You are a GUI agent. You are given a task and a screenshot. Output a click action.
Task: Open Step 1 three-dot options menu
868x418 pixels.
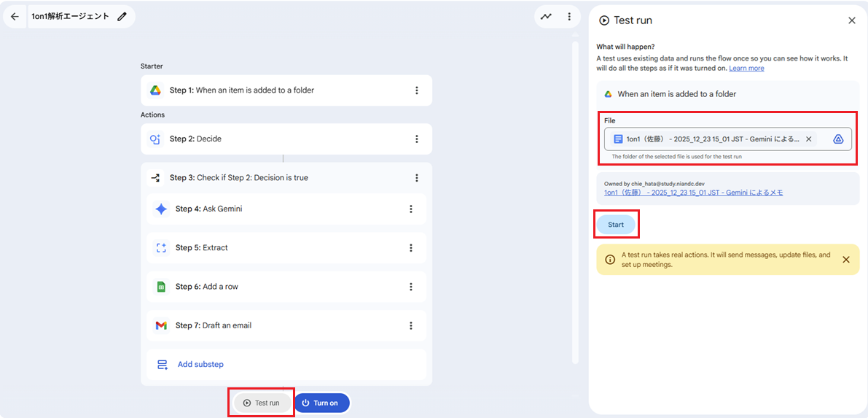[417, 90]
